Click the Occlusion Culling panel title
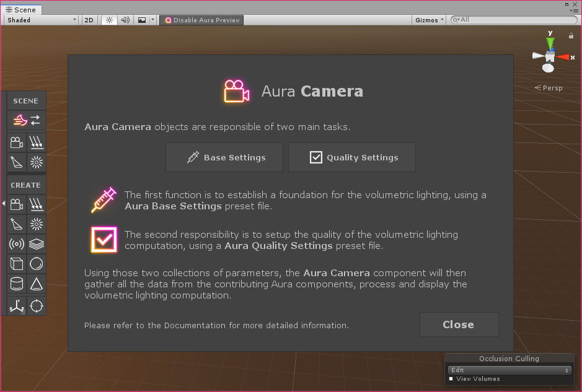The height and width of the screenshot is (392, 582). point(509,359)
